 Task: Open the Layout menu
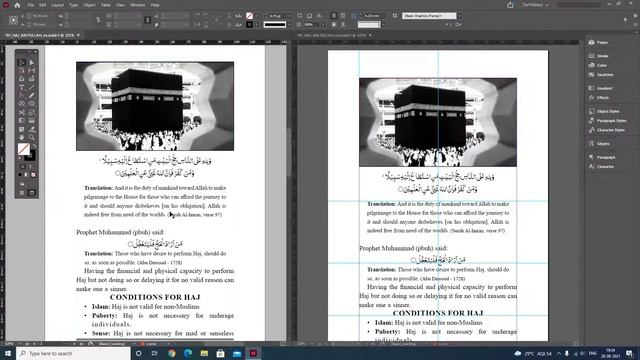58,5
